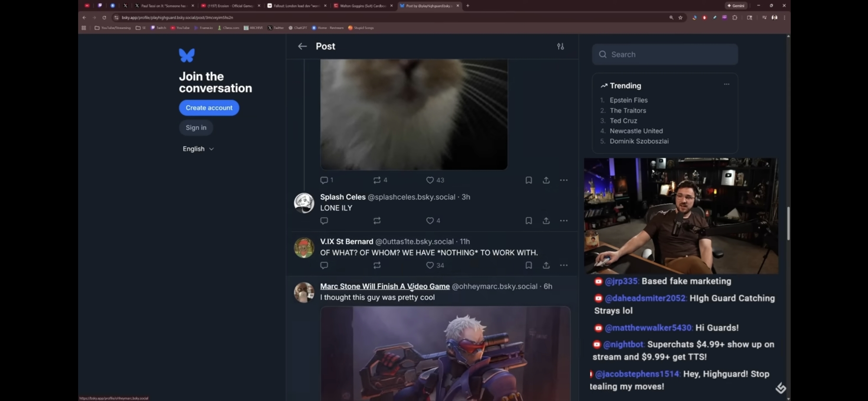Viewport: 868px width, 401px height.
Task: Switch to the Fallout London browser tab
Action: pyautogui.click(x=296, y=6)
